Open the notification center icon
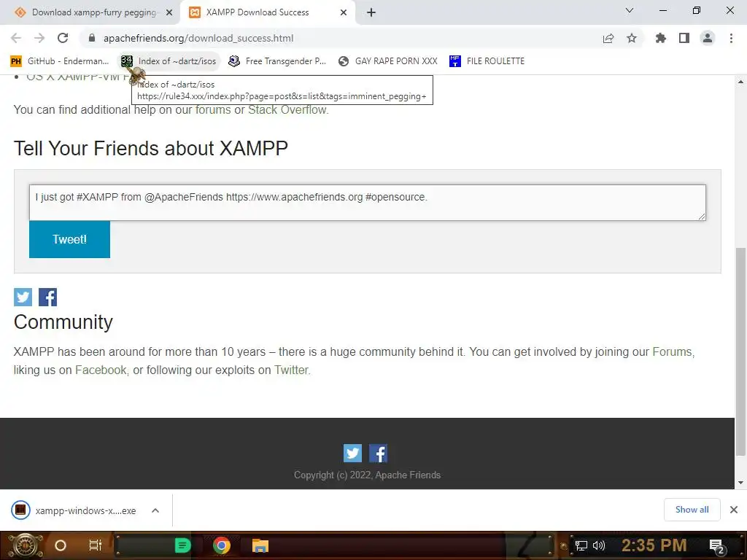747x560 pixels. (x=718, y=546)
